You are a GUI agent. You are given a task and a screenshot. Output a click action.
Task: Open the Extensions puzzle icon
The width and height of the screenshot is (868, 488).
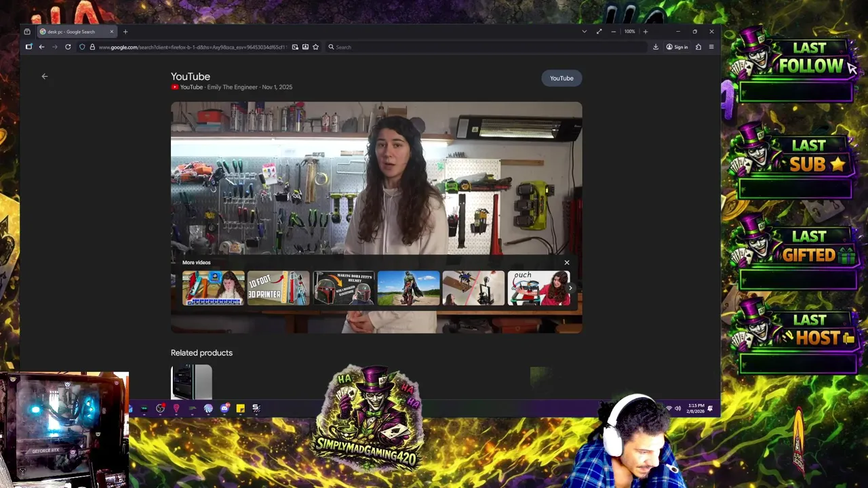pyautogui.click(x=698, y=47)
